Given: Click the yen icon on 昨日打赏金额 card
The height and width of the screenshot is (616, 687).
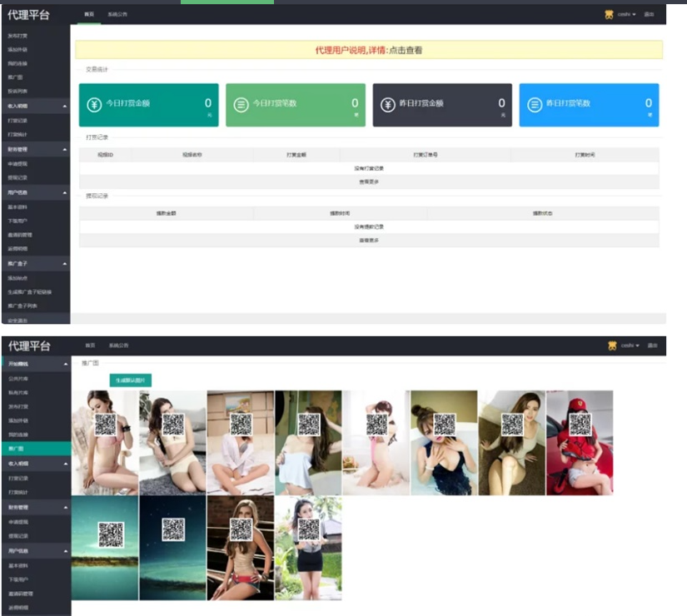Looking at the screenshot, I should tap(387, 104).
